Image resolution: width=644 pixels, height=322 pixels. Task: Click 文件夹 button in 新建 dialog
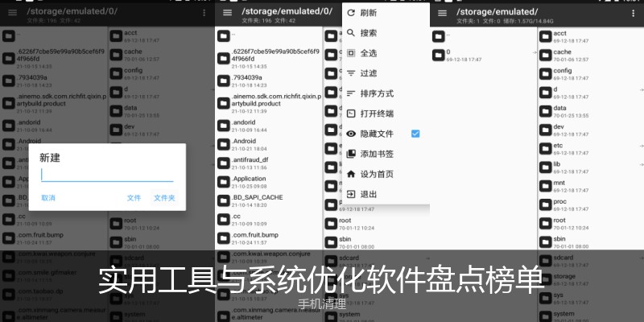[x=164, y=198]
